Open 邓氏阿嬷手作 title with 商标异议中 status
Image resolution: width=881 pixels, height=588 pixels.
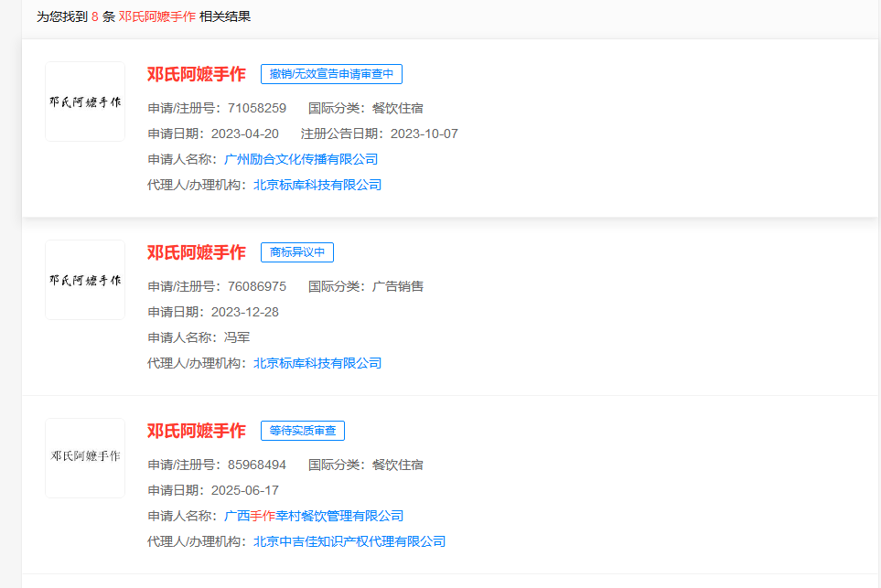click(x=196, y=252)
